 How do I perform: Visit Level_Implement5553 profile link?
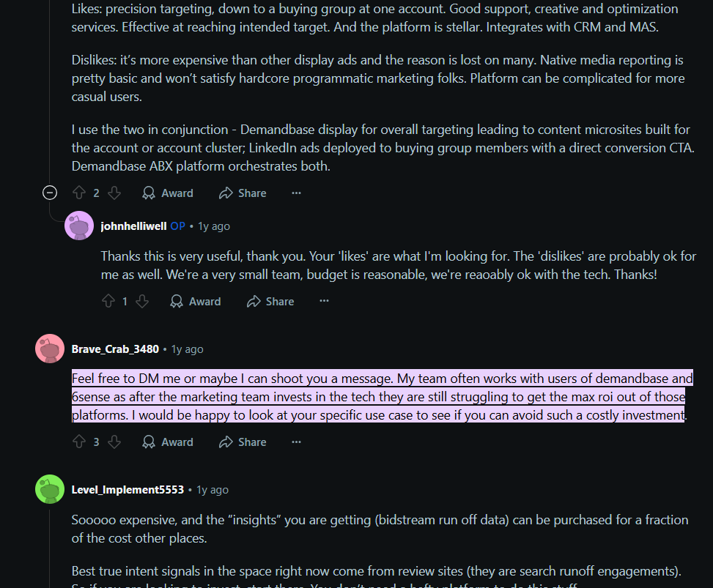pos(128,490)
